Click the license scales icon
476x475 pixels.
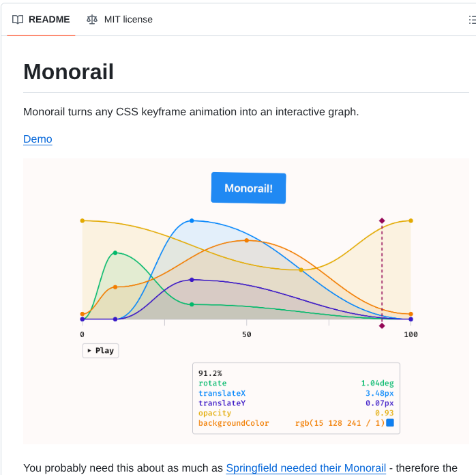tap(91, 19)
